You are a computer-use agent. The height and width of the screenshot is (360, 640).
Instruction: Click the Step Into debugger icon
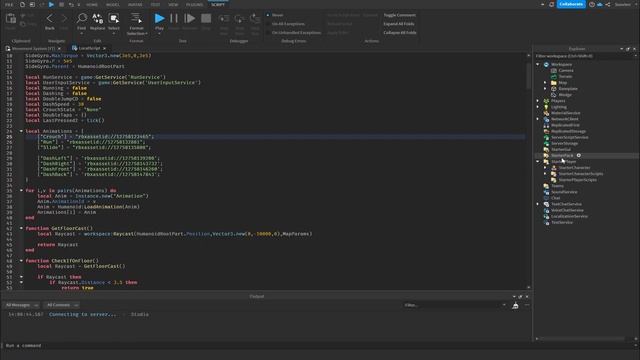click(x=224, y=19)
